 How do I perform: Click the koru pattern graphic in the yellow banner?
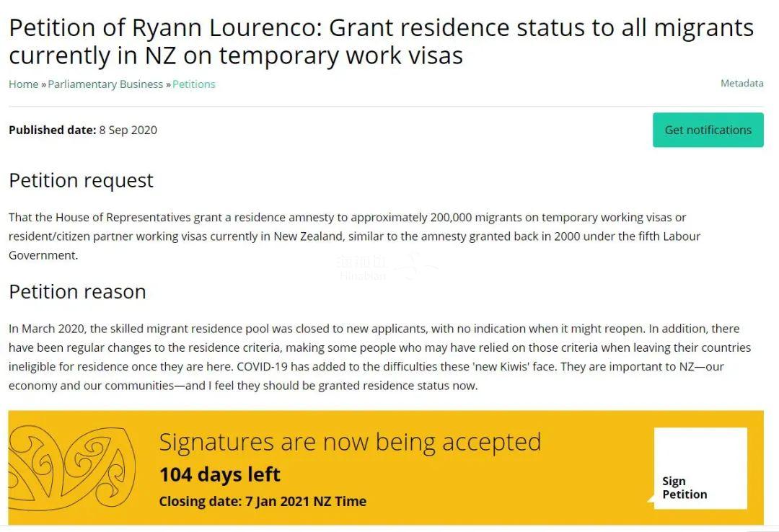tap(72, 468)
